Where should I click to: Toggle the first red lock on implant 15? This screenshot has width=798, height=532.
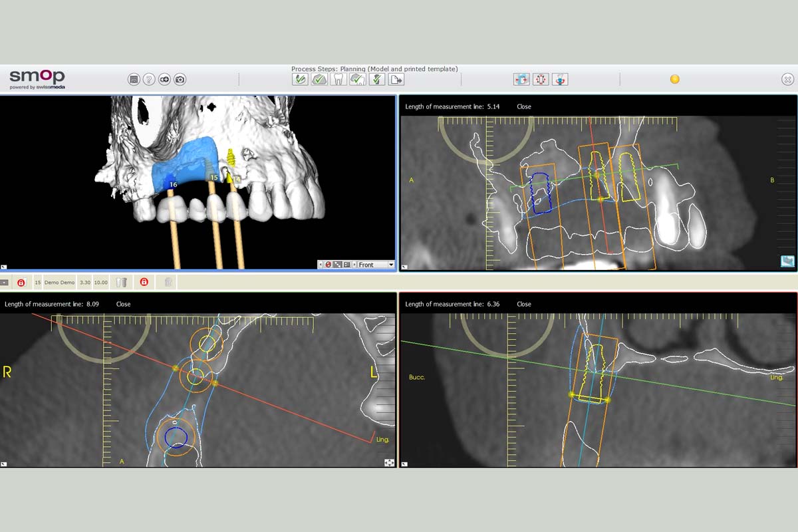point(21,283)
